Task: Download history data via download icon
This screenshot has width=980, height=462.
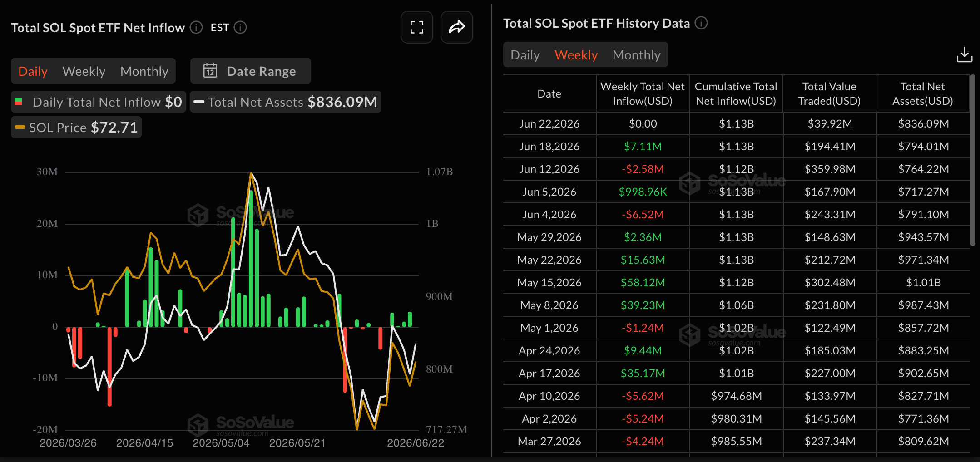Action: click(964, 55)
